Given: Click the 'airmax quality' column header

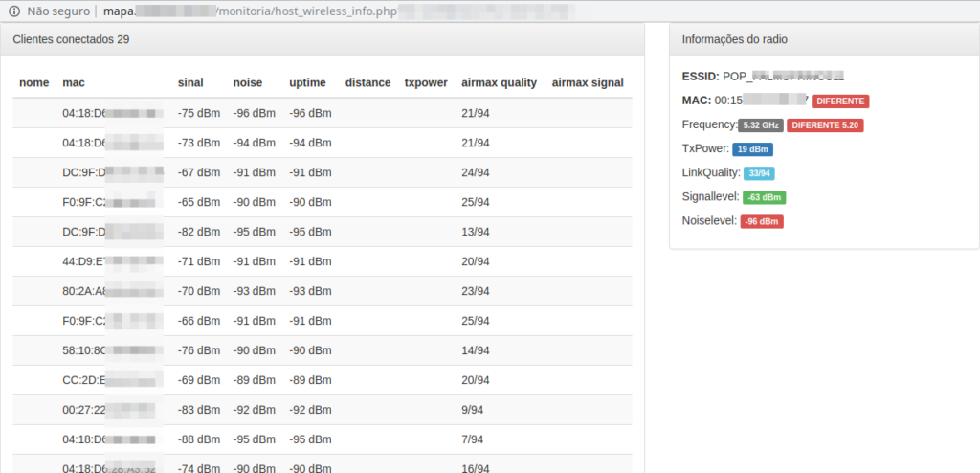Looking at the screenshot, I should pyautogui.click(x=499, y=83).
